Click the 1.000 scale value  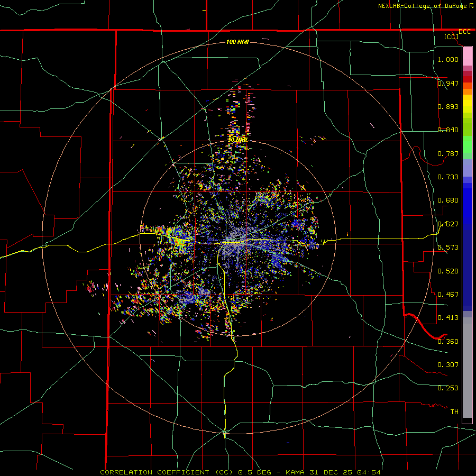coord(448,59)
